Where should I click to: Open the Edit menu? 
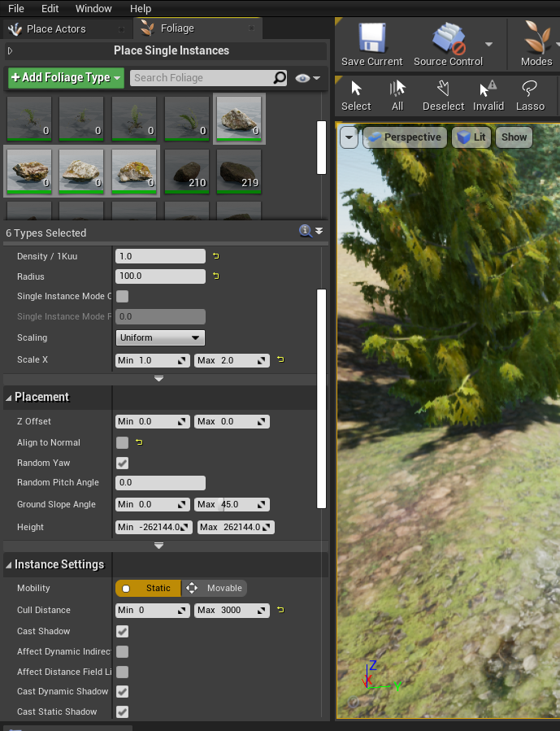pyautogui.click(x=50, y=8)
